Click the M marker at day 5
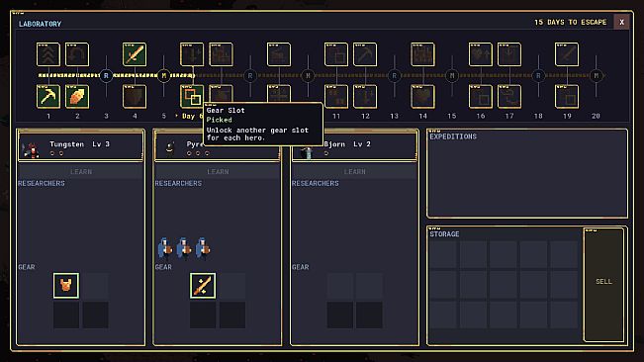This screenshot has width=644, height=362. coord(163,75)
